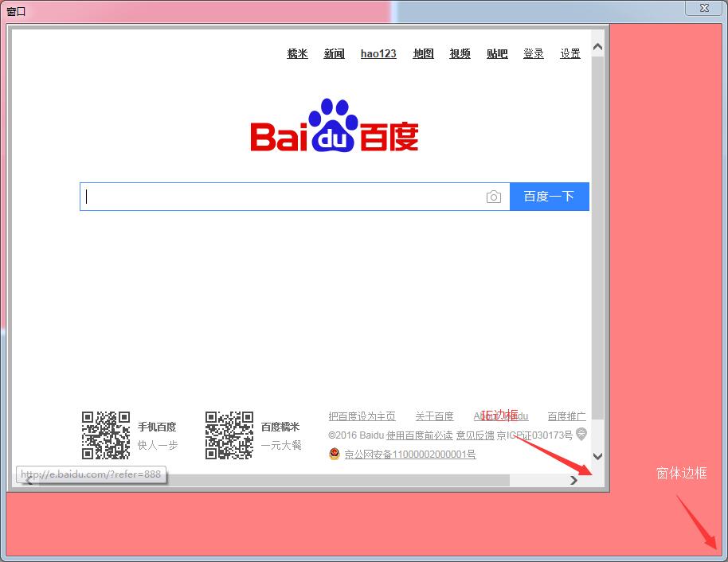Click the 登录 login link

[534, 54]
